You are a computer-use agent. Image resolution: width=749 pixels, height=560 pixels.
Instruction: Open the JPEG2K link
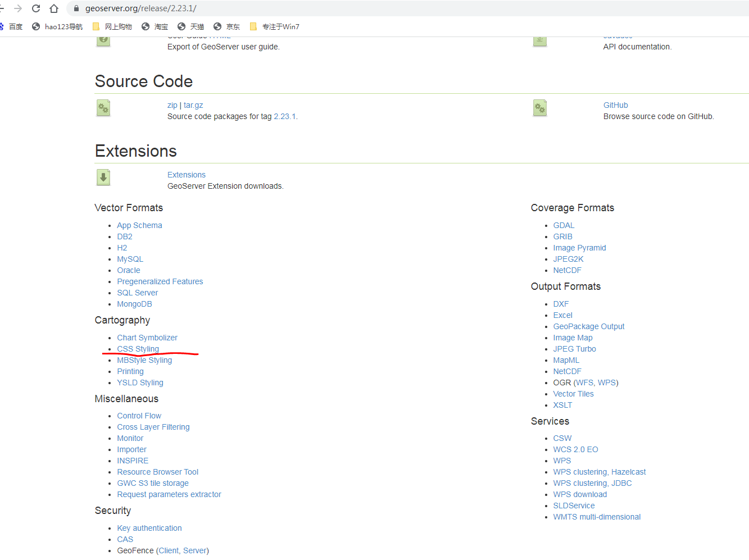pyautogui.click(x=568, y=259)
